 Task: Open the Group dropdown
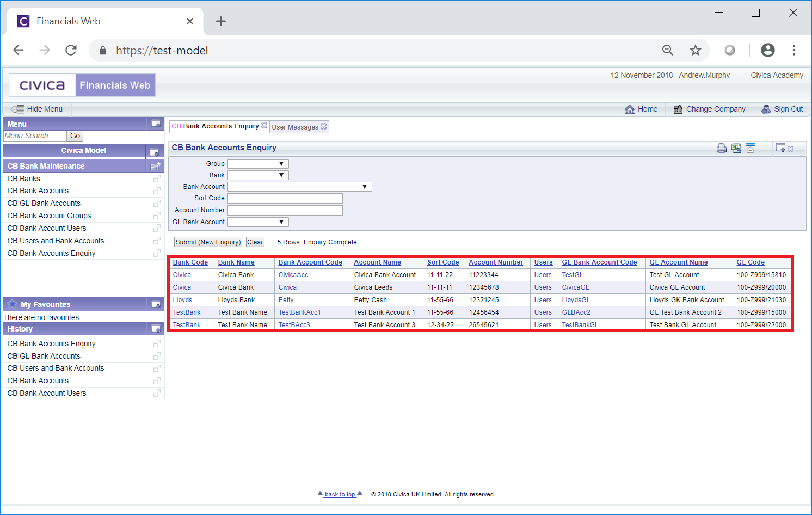tap(258, 164)
